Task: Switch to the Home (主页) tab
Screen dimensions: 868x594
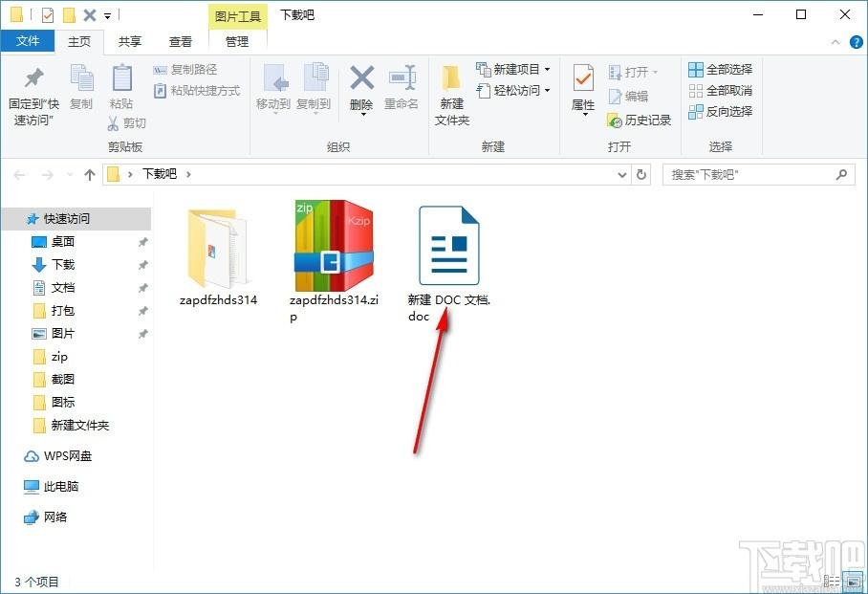Action: coord(79,41)
